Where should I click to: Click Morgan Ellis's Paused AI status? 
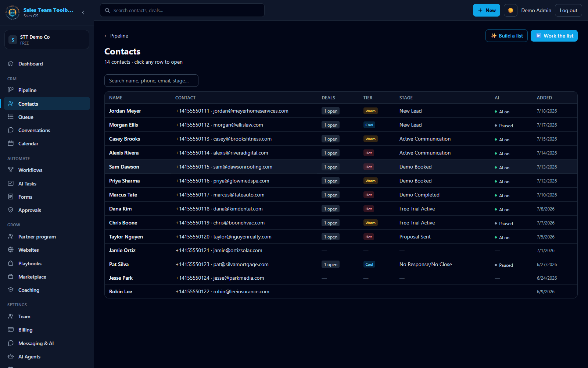(x=504, y=125)
